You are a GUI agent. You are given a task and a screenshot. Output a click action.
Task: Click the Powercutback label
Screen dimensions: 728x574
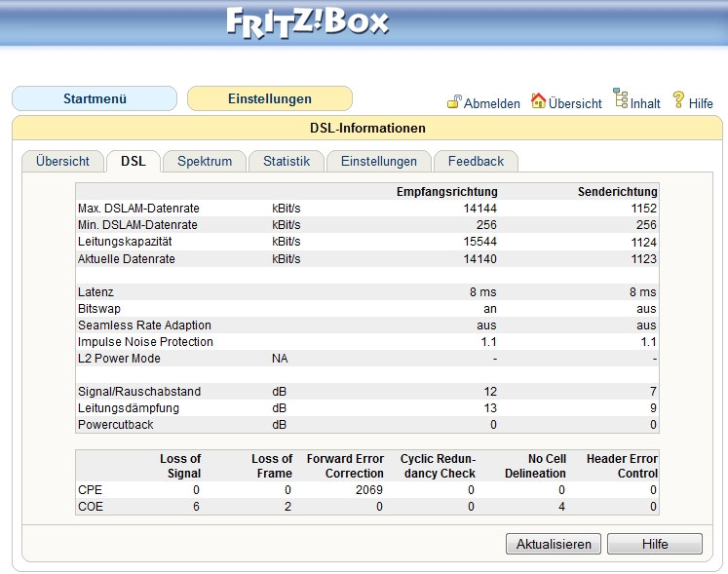[x=116, y=425]
